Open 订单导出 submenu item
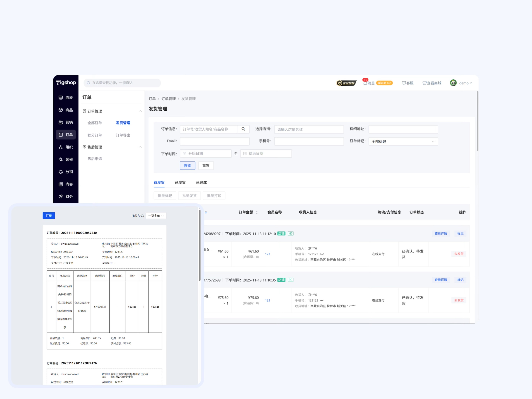This screenshot has height=399, width=532. (123, 135)
